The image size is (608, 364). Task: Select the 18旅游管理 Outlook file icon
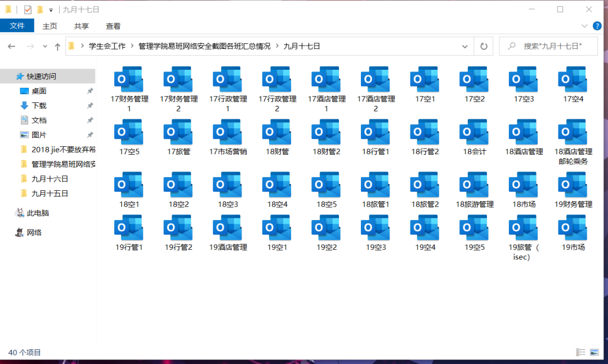point(474,185)
